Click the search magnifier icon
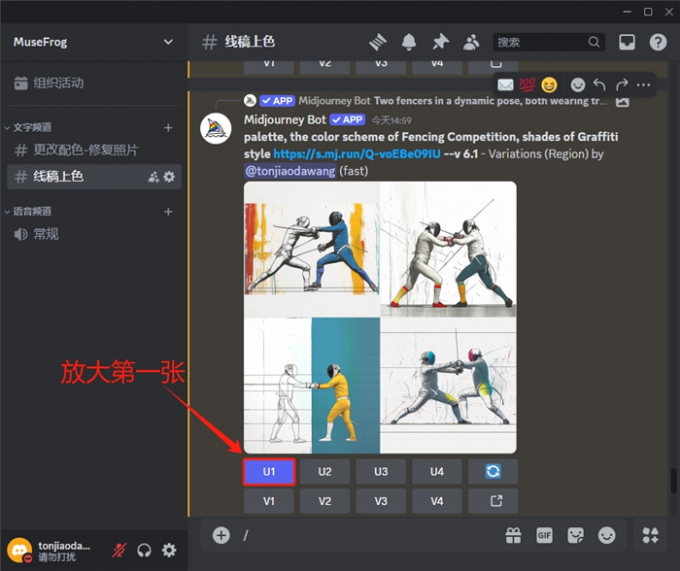 (594, 42)
